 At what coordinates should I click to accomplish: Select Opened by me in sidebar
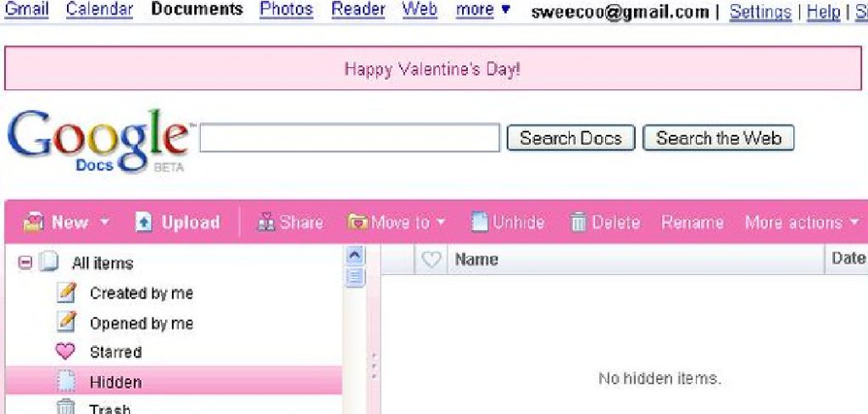[141, 323]
